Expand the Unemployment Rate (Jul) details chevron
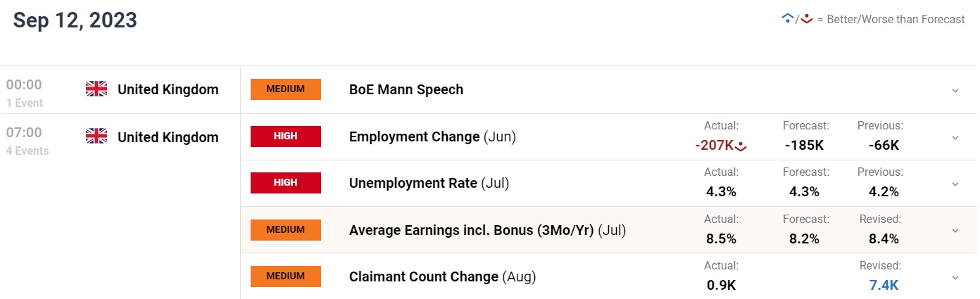The height and width of the screenshot is (299, 980). 955,184
